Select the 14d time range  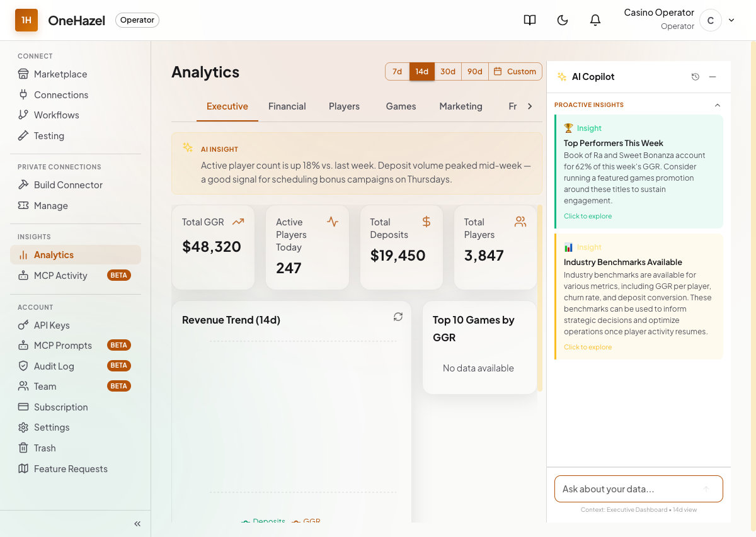(x=421, y=72)
